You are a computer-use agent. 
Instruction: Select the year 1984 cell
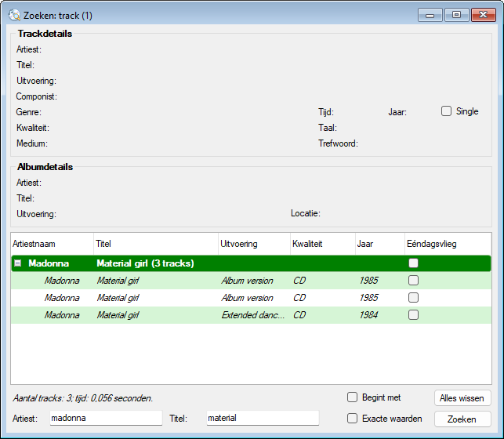tap(368, 315)
